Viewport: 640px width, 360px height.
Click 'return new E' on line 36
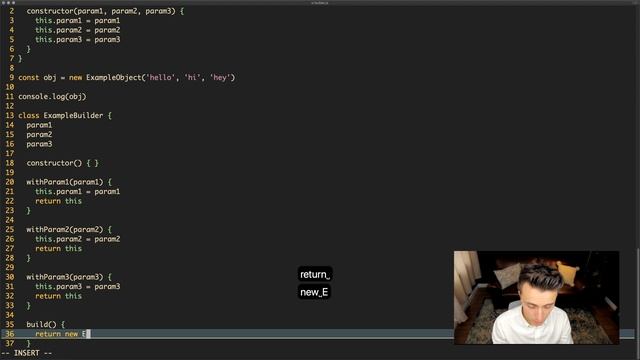pyautogui.click(x=60, y=334)
